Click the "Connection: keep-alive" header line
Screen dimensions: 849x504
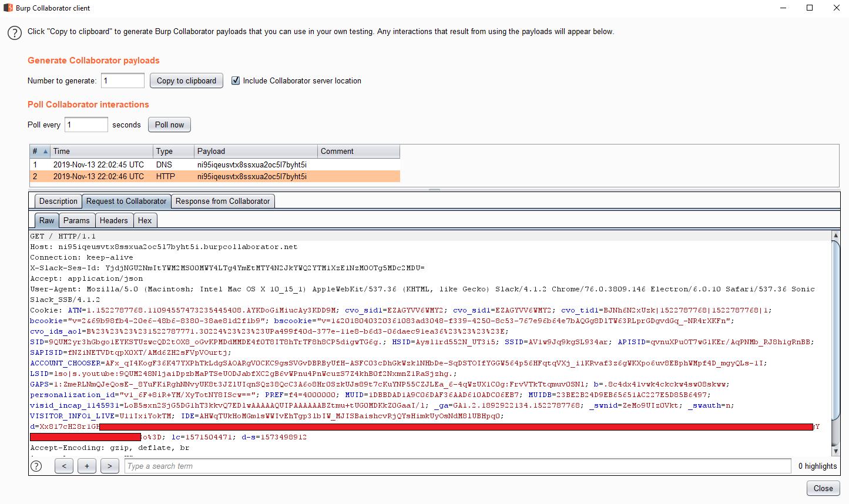click(82, 257)
